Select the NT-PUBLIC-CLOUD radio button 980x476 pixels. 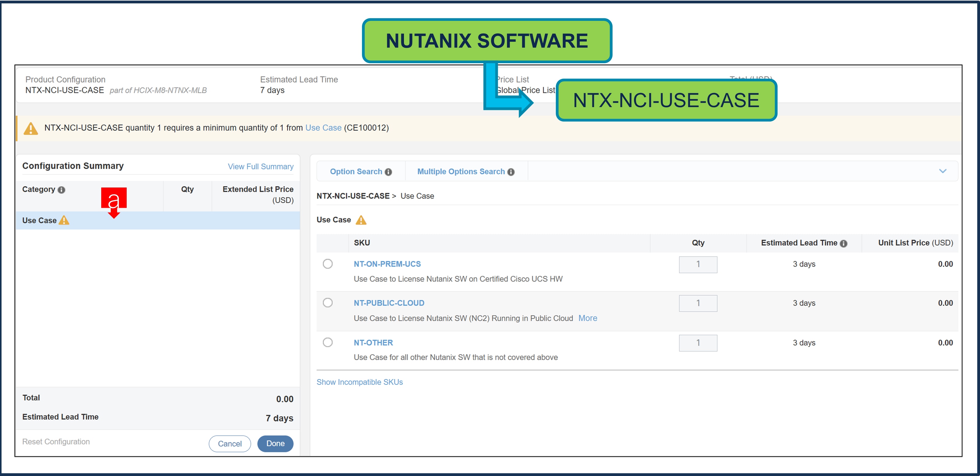coord(328,303)
